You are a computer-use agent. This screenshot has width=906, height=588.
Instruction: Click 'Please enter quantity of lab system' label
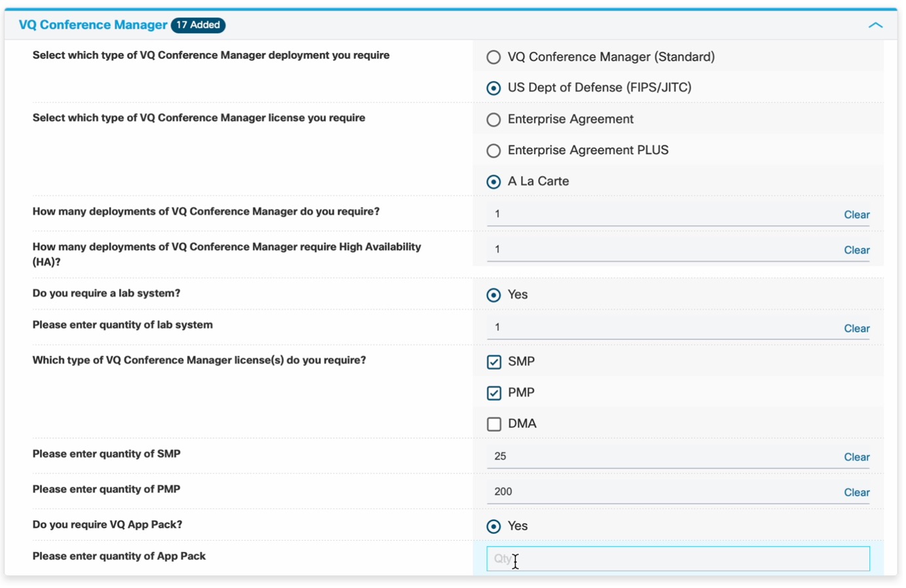click(122, 325)
